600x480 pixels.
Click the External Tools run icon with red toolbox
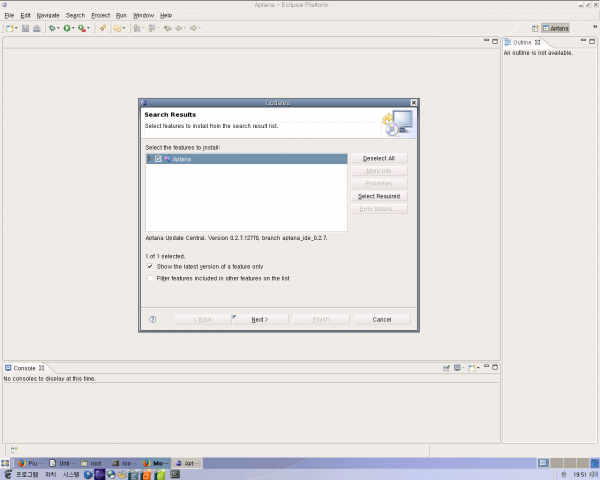[82, 28]
